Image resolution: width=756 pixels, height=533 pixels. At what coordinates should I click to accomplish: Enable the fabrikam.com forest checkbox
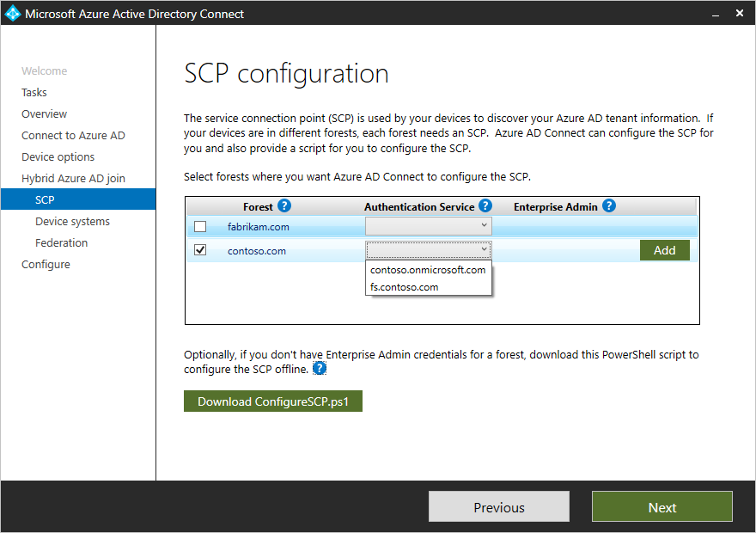click(x=200, y=226)
